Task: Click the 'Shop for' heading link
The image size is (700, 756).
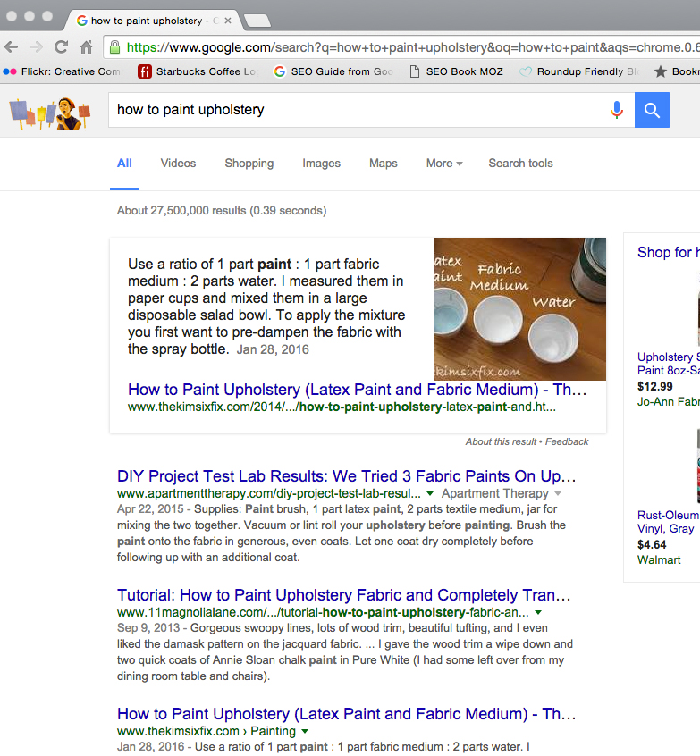Action: point(668,252)
